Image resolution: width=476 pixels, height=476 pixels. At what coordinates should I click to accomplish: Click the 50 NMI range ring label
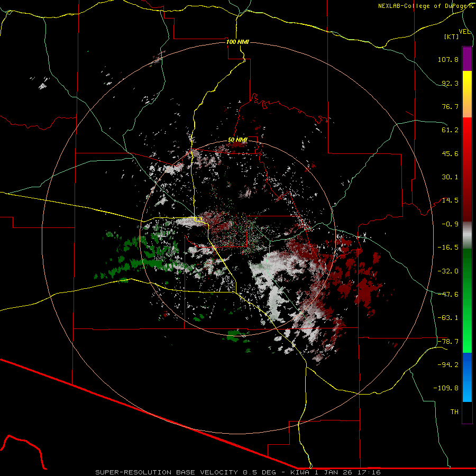(237, 140)
